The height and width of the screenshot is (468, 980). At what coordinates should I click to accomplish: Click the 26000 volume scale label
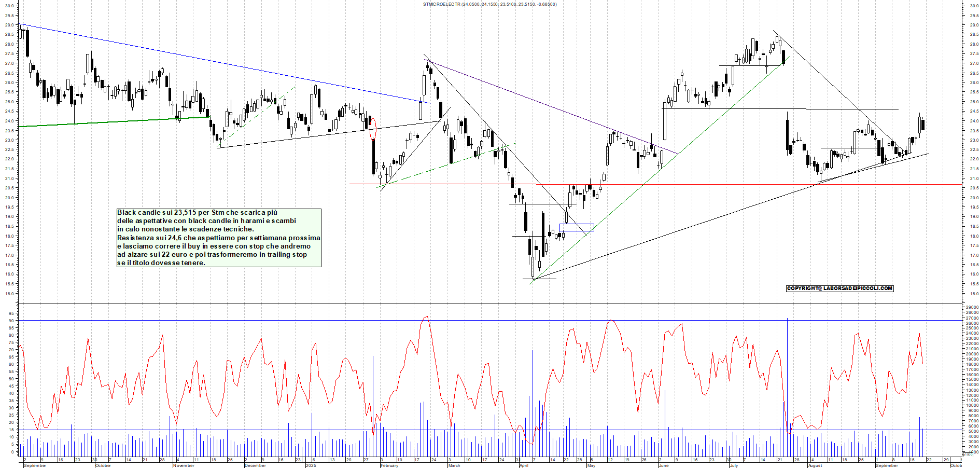[x=972, y=323]
